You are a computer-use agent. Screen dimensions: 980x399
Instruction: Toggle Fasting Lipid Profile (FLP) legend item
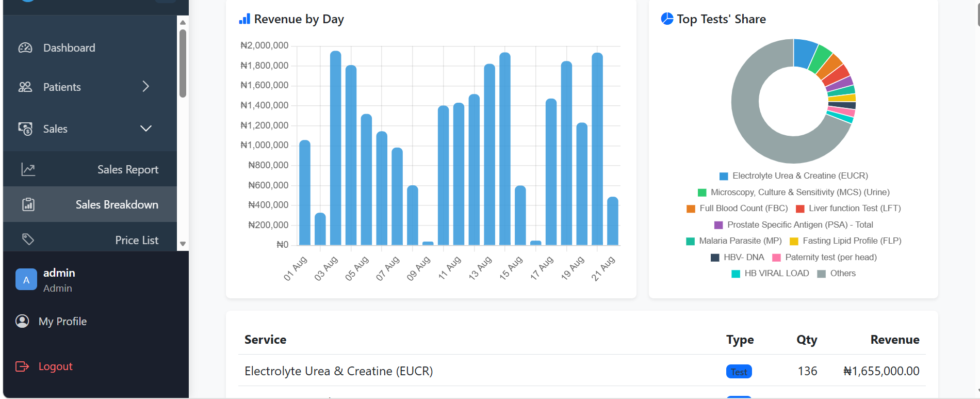[845, 241]
